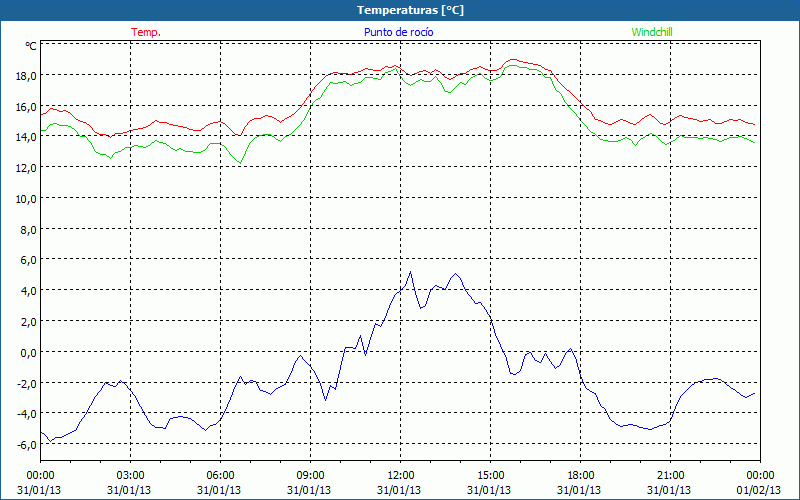Click the 01/02/13 date label

[759, 490]
